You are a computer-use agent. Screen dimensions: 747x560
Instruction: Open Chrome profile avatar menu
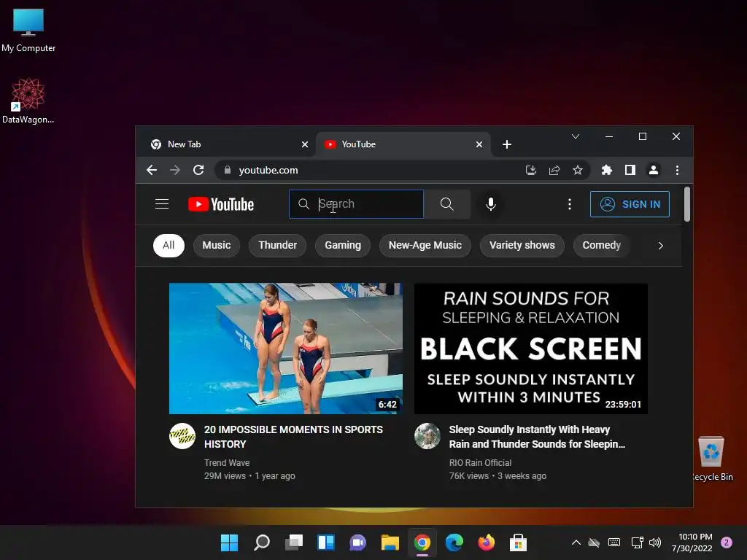[x=653, y=170]
